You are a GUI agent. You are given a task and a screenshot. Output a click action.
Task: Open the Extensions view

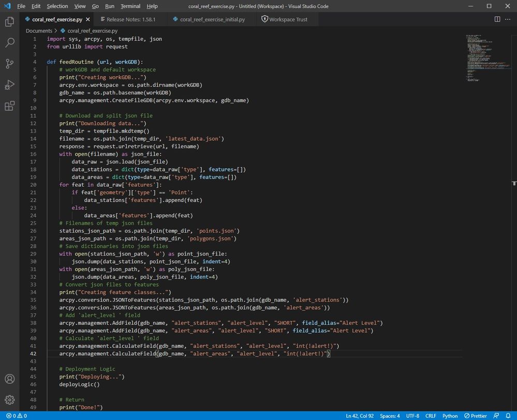[9, 106]
